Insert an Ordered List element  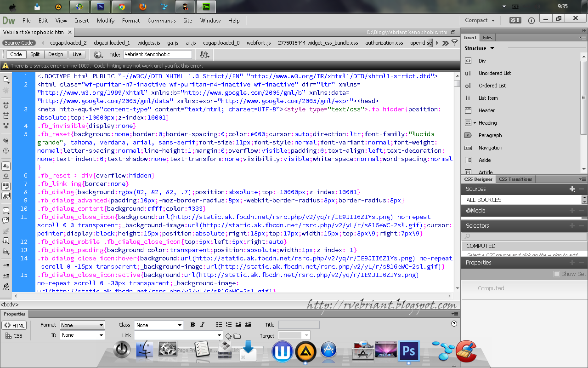tap(492, 86)
